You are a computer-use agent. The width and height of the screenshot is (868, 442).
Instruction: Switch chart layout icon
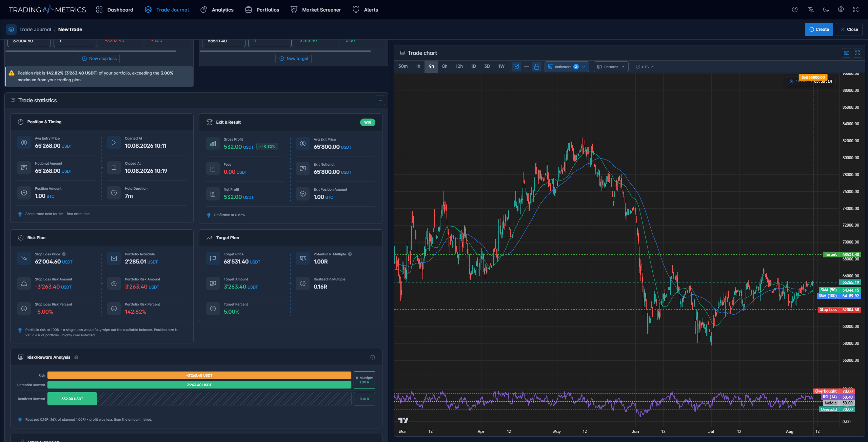pos(847,53)
